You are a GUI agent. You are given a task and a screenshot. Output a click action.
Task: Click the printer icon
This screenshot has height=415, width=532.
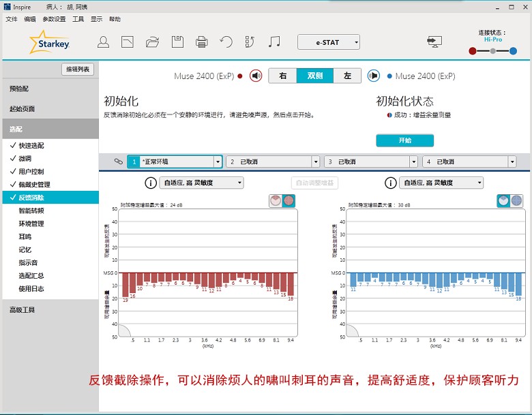[x=201, y=42]
